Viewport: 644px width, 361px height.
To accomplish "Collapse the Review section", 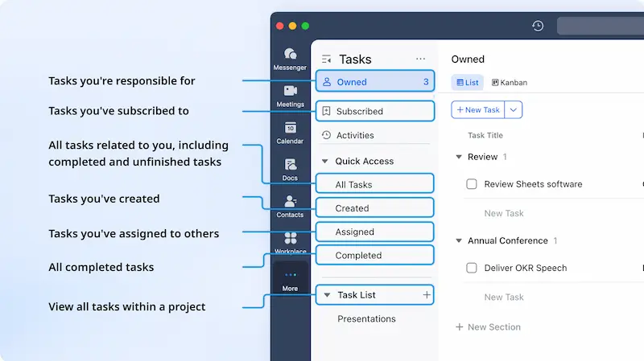I will (459, 157).
